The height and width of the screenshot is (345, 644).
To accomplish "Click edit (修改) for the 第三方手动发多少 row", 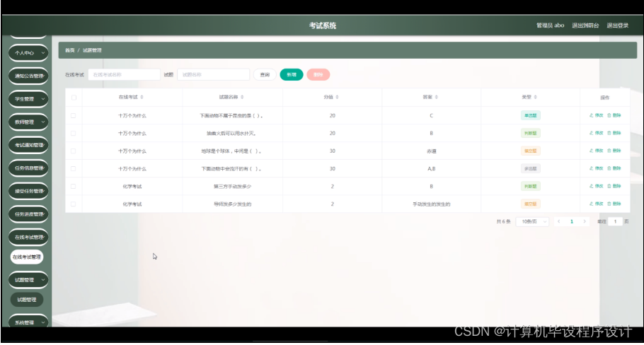I will point(597,186).
